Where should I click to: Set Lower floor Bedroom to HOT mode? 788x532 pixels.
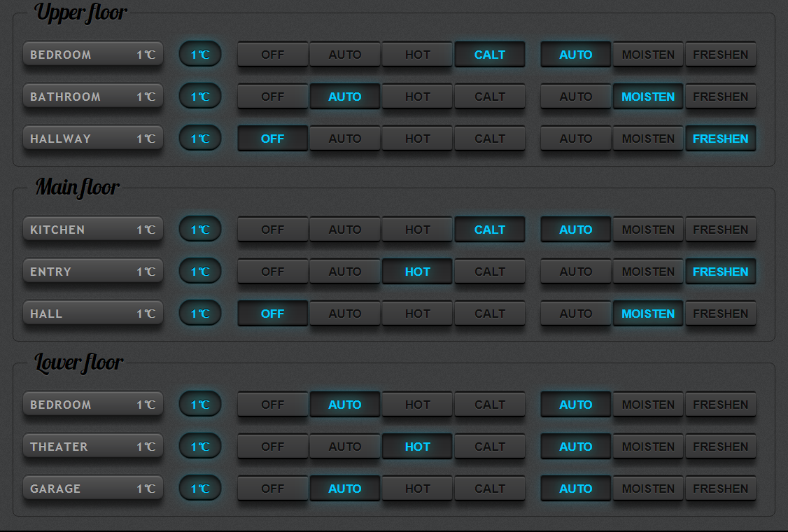[417, 405]
